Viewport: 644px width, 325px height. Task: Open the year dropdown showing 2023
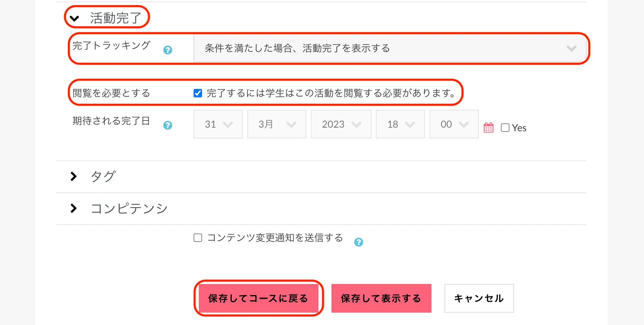point(341,124)
